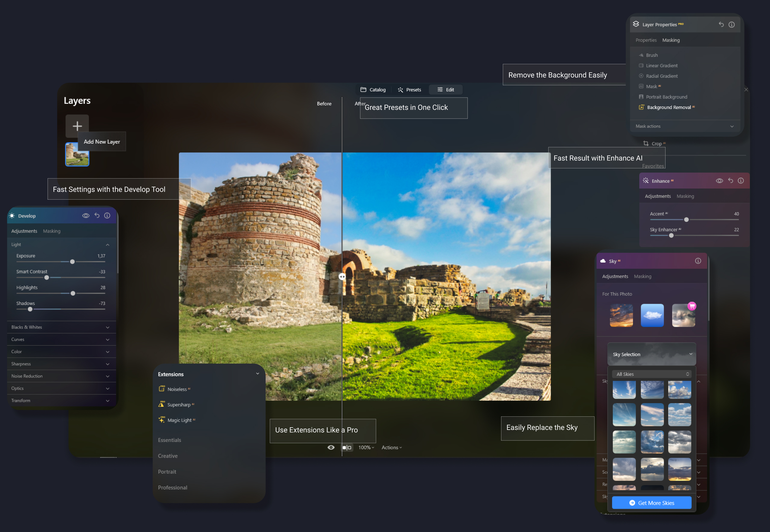Select the Crop tool icon

point(646,143)
